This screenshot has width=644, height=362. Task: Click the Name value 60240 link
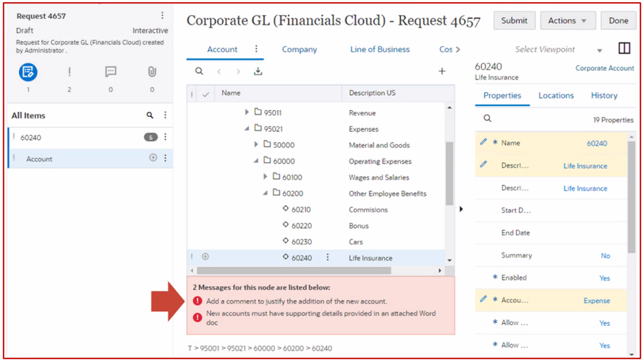[x=596, y=143]
